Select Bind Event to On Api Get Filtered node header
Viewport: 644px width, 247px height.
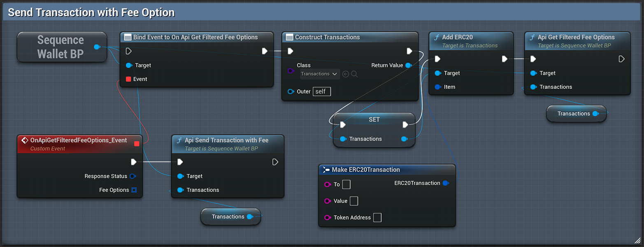[197, 37]
